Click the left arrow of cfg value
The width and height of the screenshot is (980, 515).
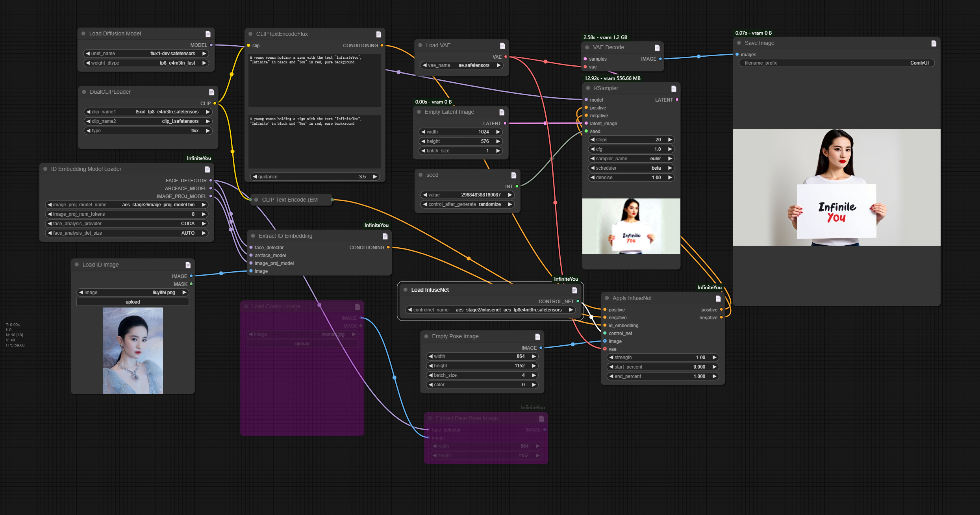tap(592, 149)
